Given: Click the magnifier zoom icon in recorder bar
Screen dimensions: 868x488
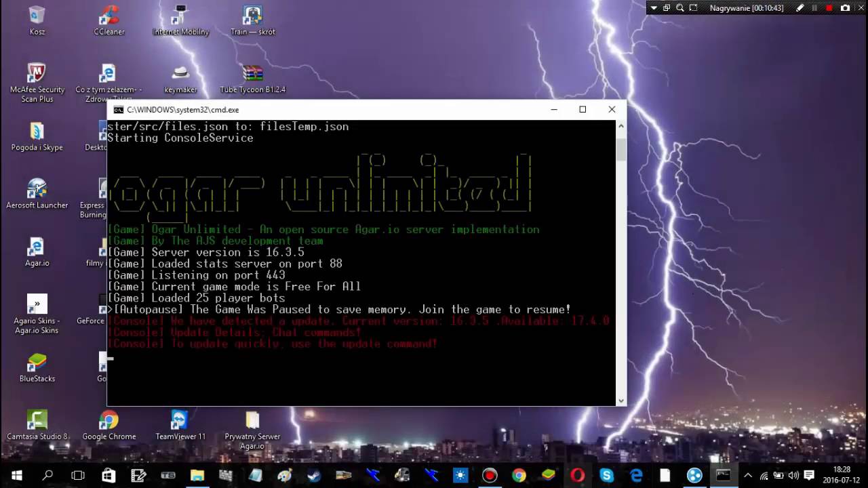Looking at the screenshot, I should tap(680, 8).
